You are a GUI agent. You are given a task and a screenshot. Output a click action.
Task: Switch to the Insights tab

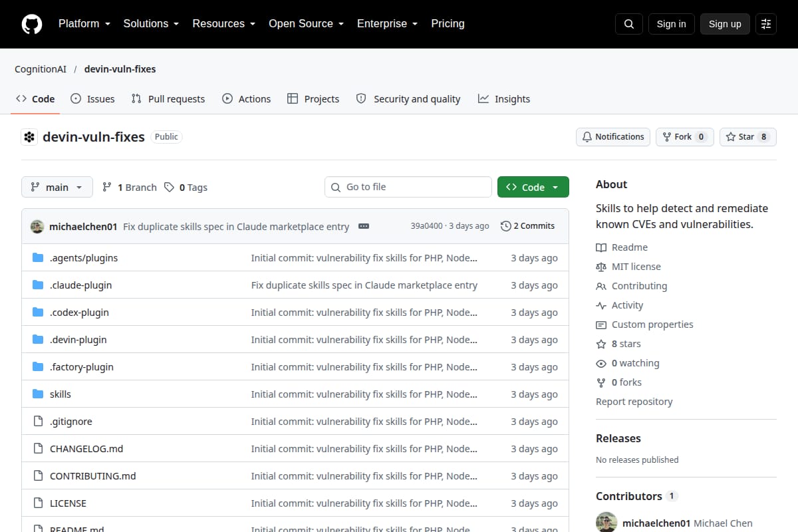click(504, 99)
